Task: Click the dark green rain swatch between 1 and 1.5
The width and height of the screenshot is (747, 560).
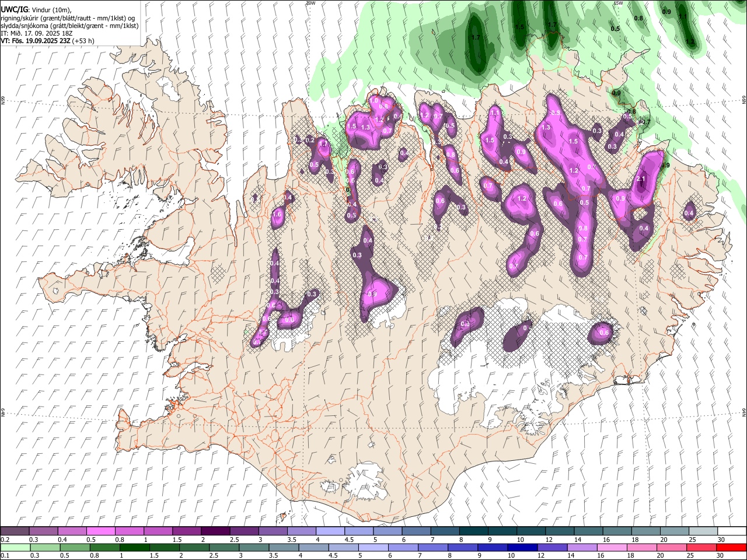Action: pyautogui.click(x=135, y=547)
